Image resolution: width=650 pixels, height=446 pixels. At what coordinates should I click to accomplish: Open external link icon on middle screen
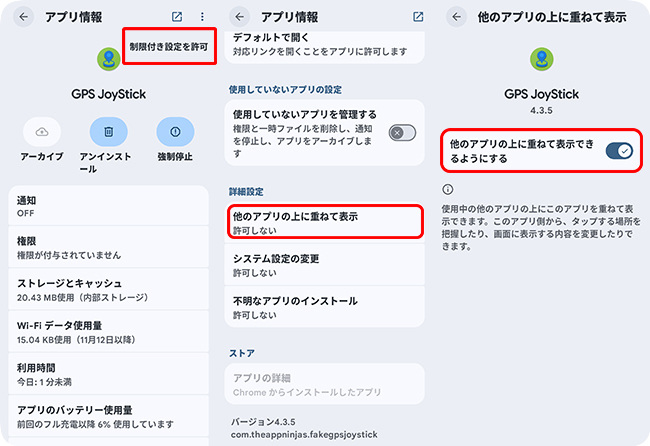point(418,17)
